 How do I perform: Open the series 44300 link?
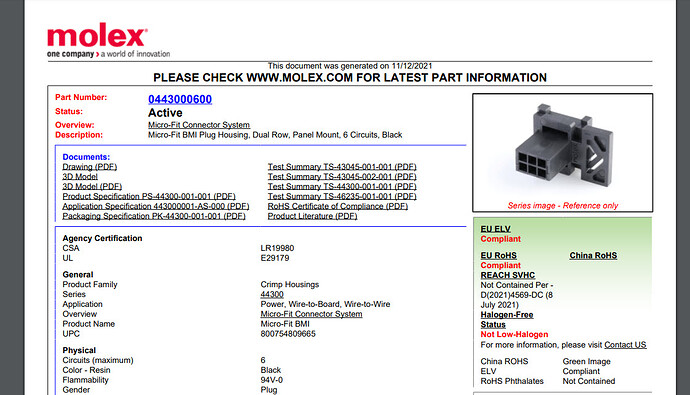(272, 294)
